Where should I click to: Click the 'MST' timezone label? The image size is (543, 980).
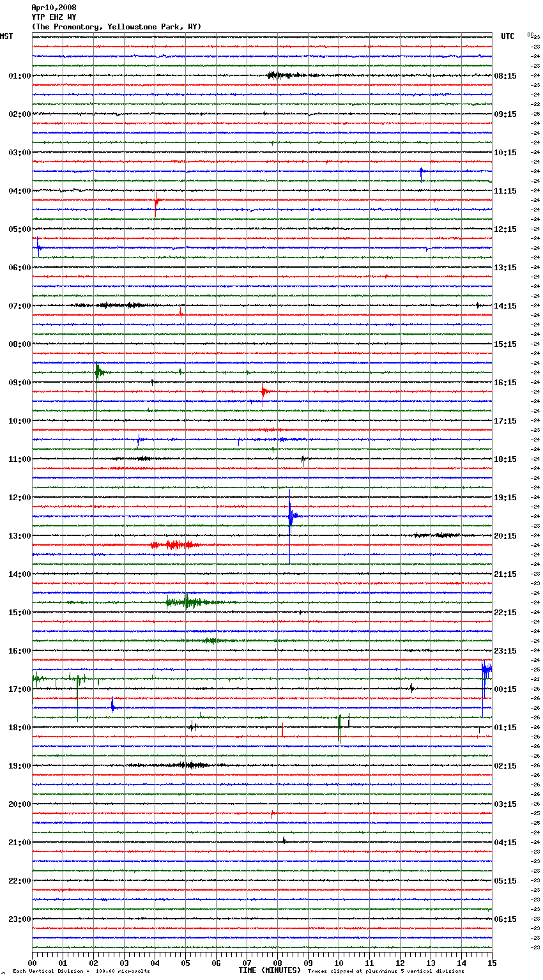(x=6, y=36)
